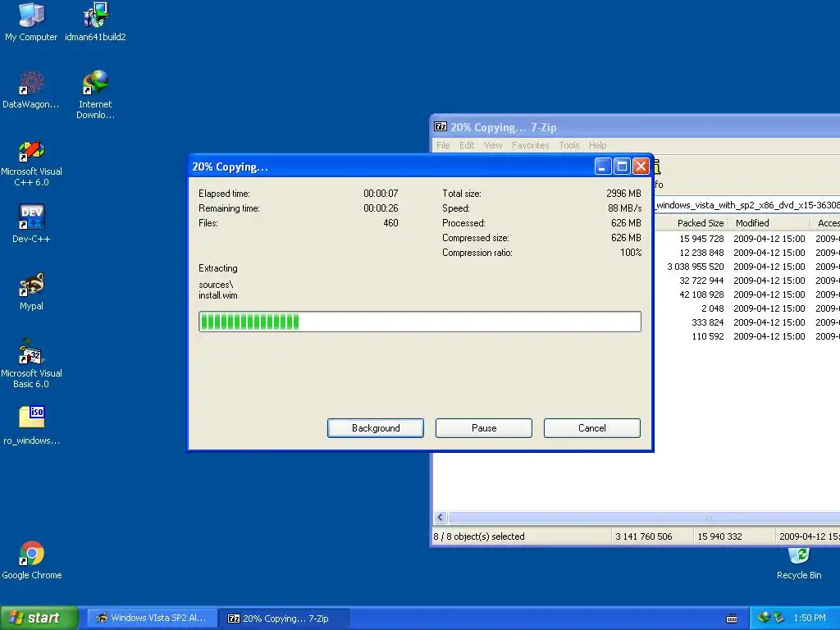Select the row with packed size 15 945 728
840x630 pixels.
tap(746, 239)
